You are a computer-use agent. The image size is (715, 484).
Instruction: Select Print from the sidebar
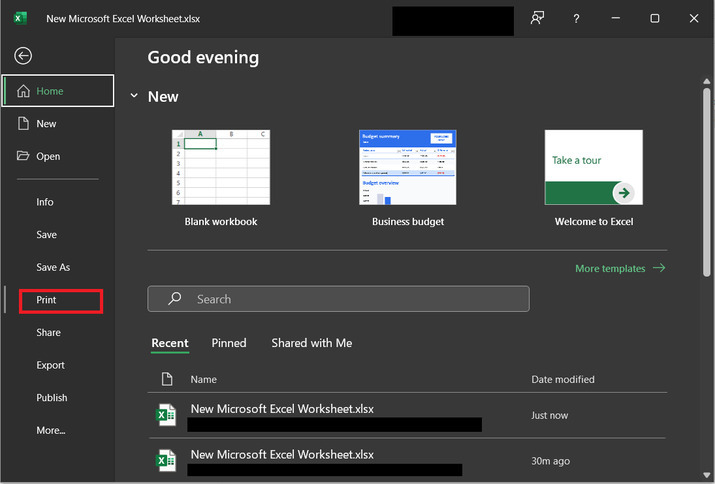point(47,300)
